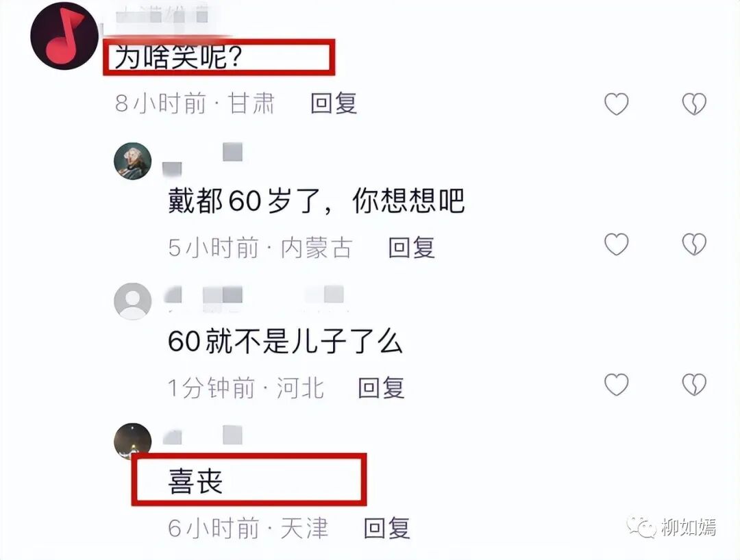View the portrait avatar of 内蒙古 commenter
This screenshot has height=560, width=740.
click(133, 161)
